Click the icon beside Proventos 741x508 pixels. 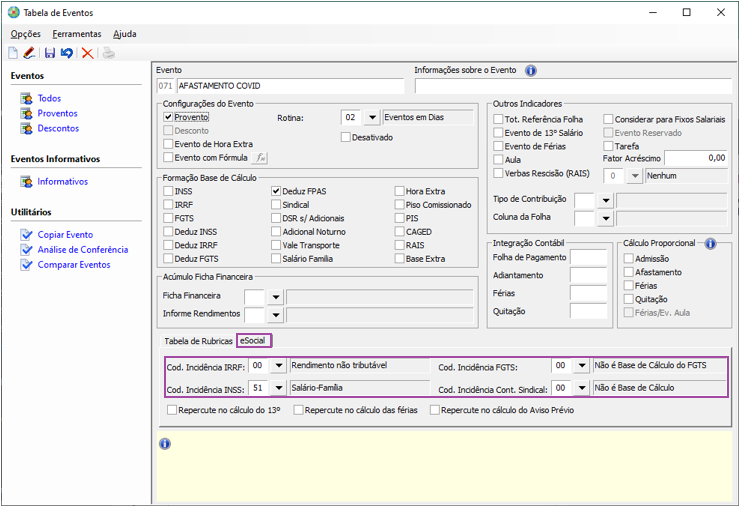tap(26, 113)
